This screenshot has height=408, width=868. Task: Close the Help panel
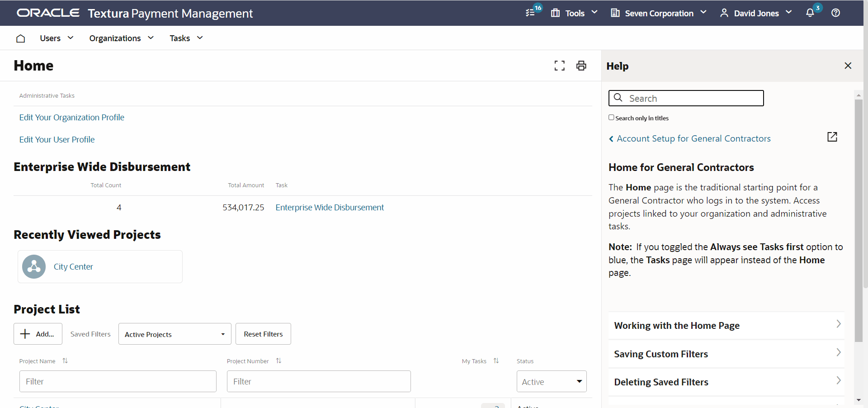pyautogui.click(x=848, y=66)
